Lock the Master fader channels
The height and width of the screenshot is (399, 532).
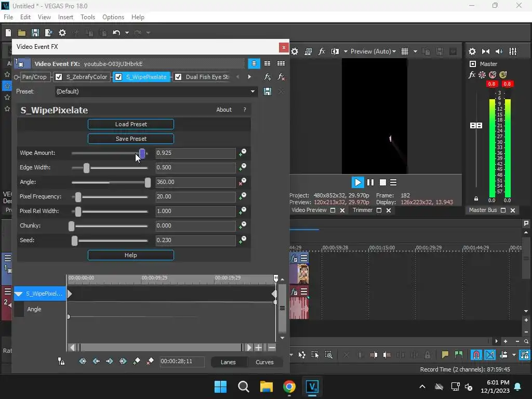[476, 198]
